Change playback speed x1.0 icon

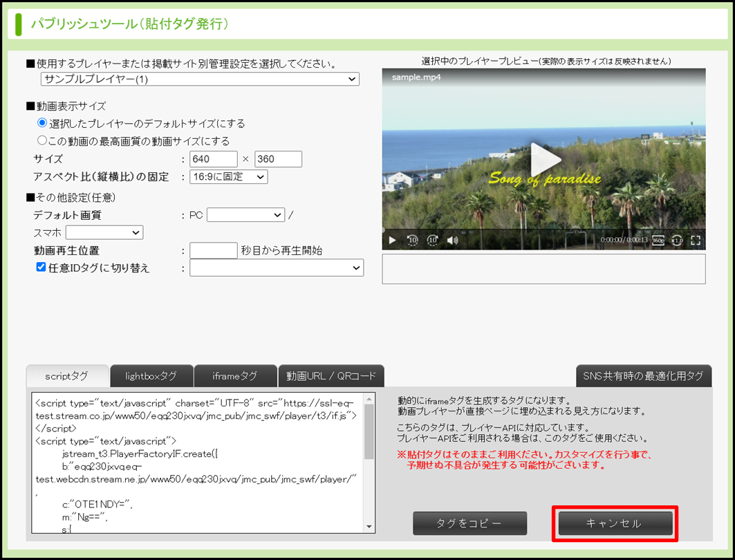tap(678, 241)
